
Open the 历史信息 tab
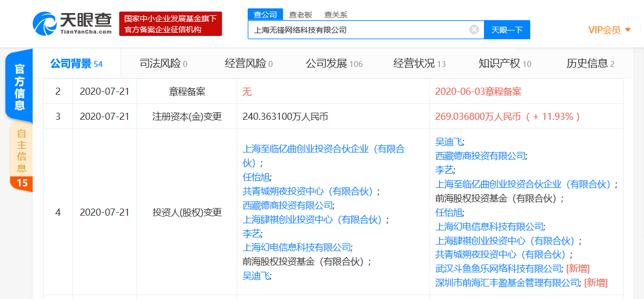[x=590, y=64]
